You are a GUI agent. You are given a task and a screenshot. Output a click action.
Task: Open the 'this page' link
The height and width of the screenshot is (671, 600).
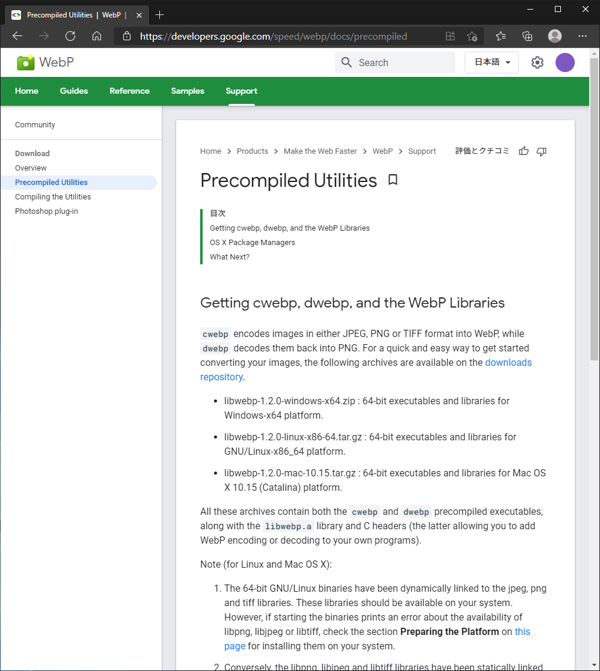coord(523,632)
